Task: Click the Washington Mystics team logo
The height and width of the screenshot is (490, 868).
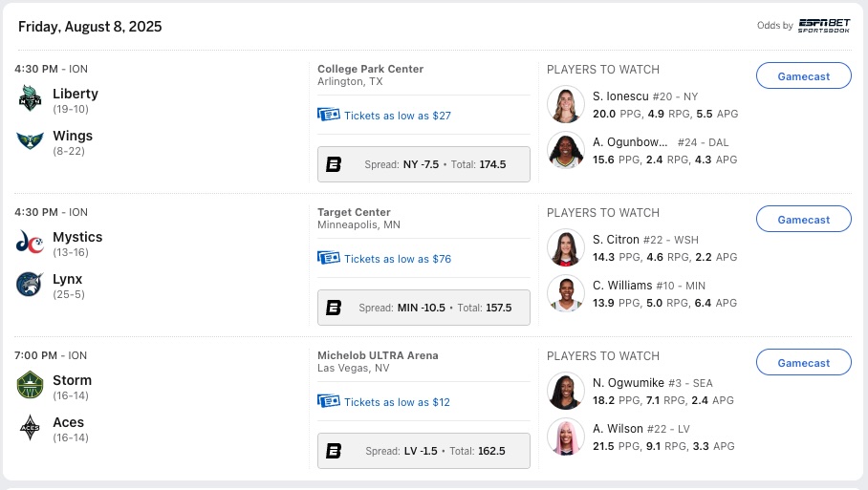Action: click(x=30, y=243)
